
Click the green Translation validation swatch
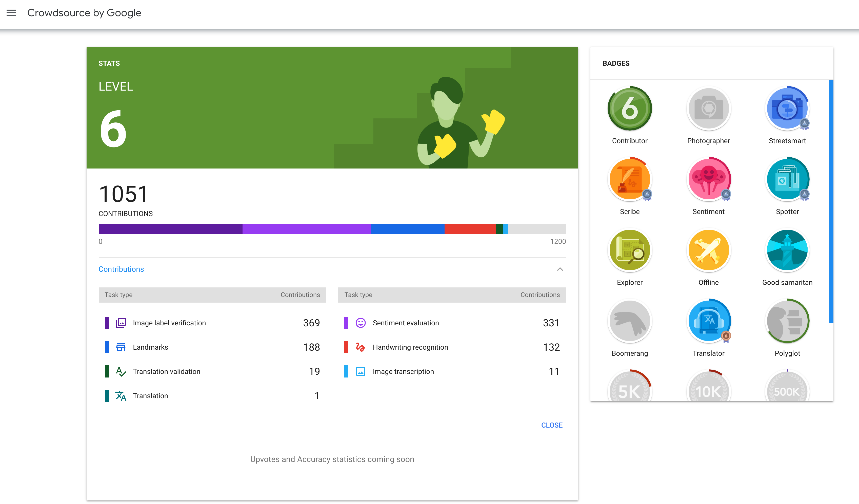pyautogui.click(x=107, y=371)
